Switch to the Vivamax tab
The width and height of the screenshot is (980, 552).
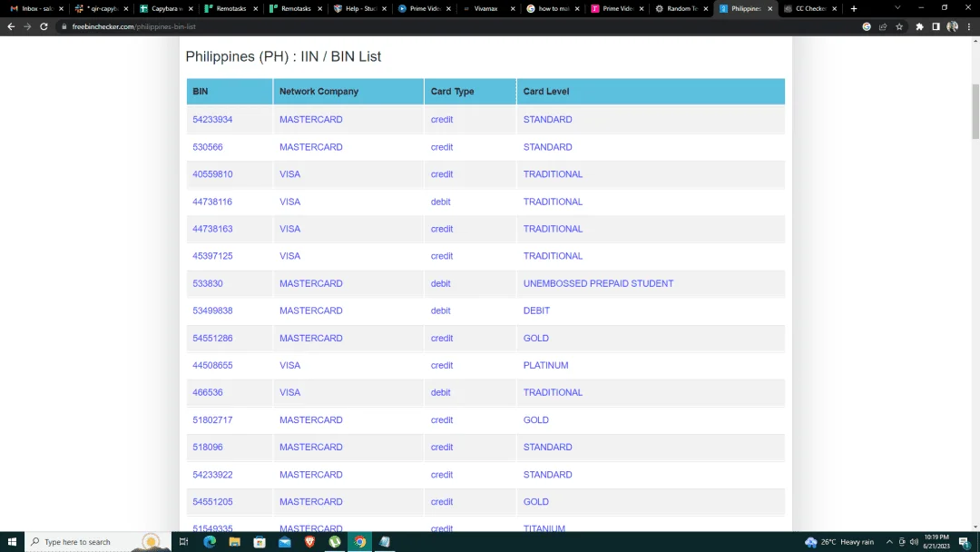point(488,9)
